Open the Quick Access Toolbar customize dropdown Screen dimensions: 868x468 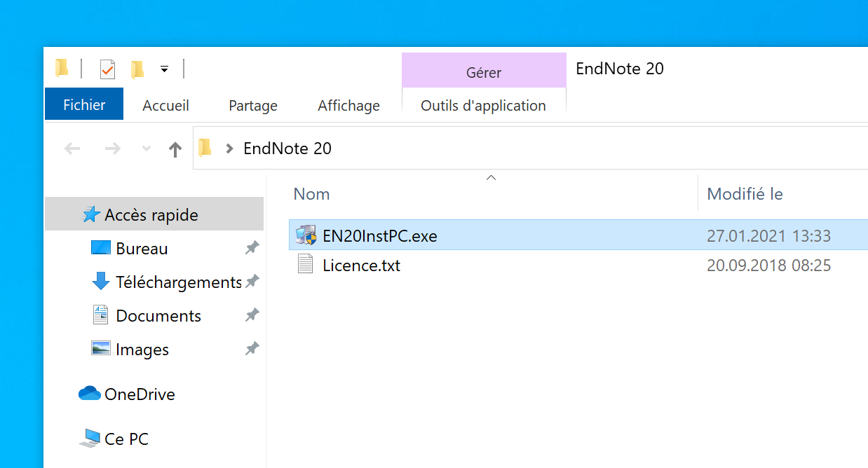[x=164, y=69]
